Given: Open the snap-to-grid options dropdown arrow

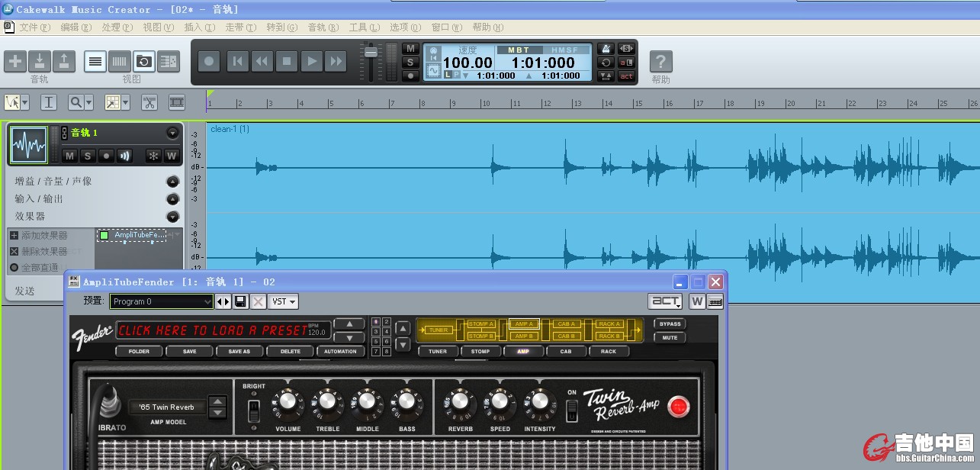Looking at the screenshot, I should 125,102.
